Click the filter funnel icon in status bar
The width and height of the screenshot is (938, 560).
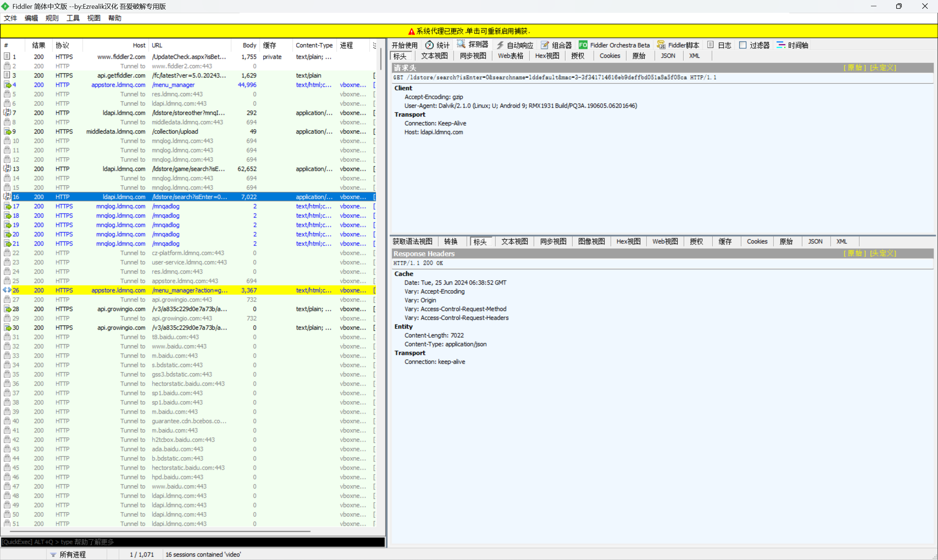[53, 555]
